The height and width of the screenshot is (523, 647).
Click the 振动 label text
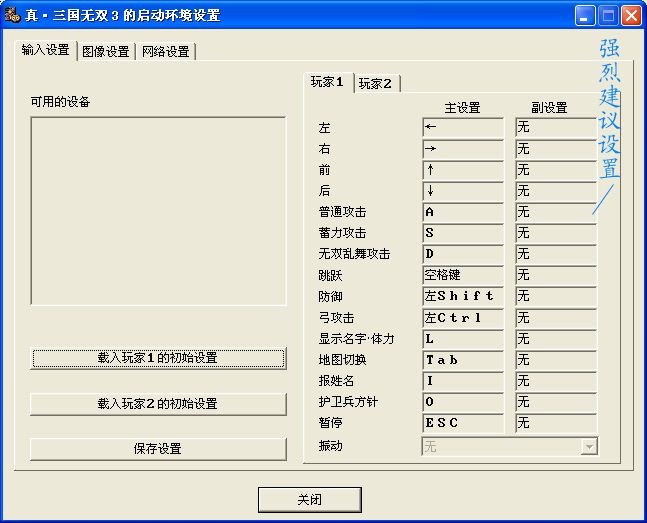coord(331,446)
